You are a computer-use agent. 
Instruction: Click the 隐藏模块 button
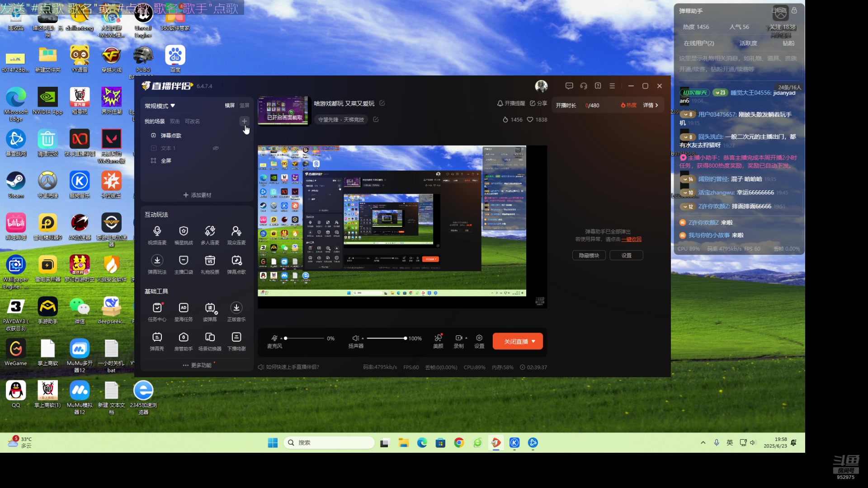589,256
